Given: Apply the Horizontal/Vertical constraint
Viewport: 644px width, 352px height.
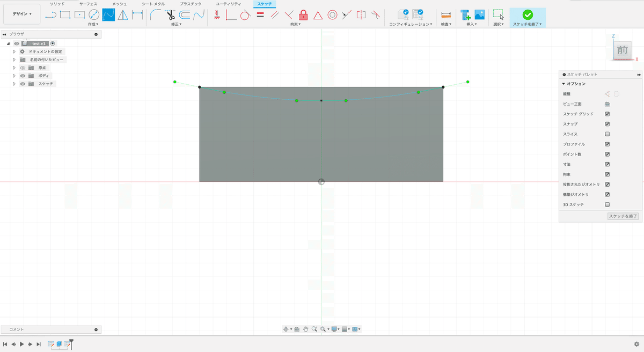Looking at the screenshot, I should pos(217,15).
